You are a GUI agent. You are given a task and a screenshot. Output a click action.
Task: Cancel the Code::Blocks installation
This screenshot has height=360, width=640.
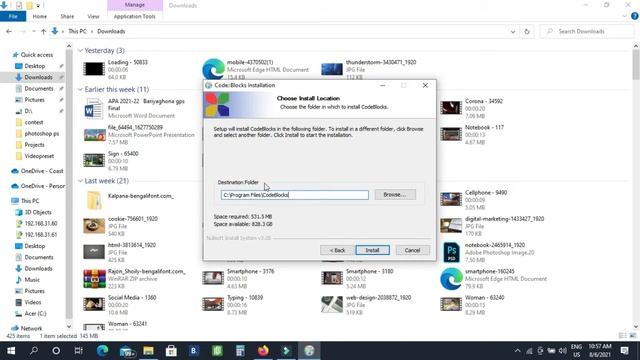[412, 250]
